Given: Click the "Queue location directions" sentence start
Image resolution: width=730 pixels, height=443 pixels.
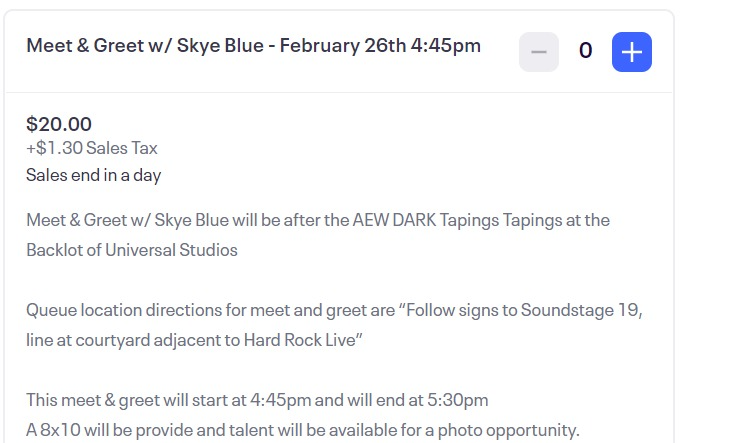Looking at the screenshot, I should pos(120,310).
